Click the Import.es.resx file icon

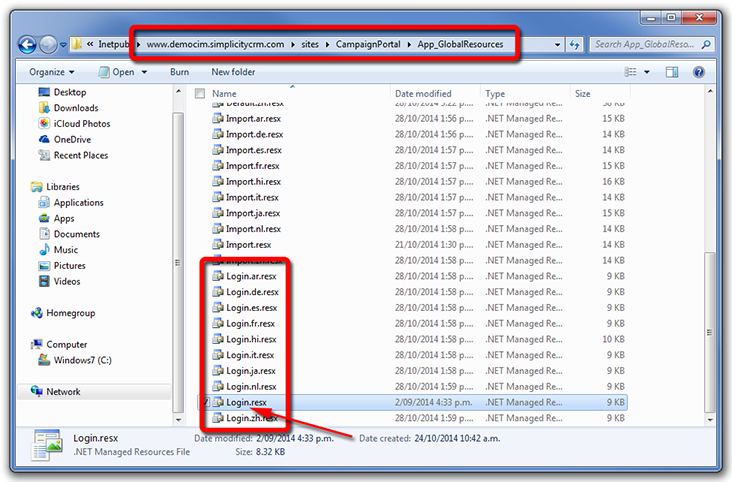click(218, 150)
